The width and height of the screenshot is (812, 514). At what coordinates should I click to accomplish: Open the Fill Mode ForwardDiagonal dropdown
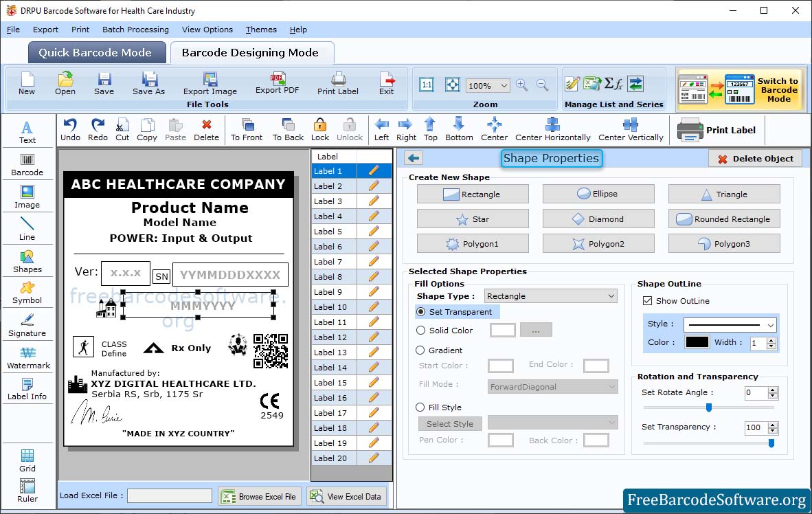552,387
